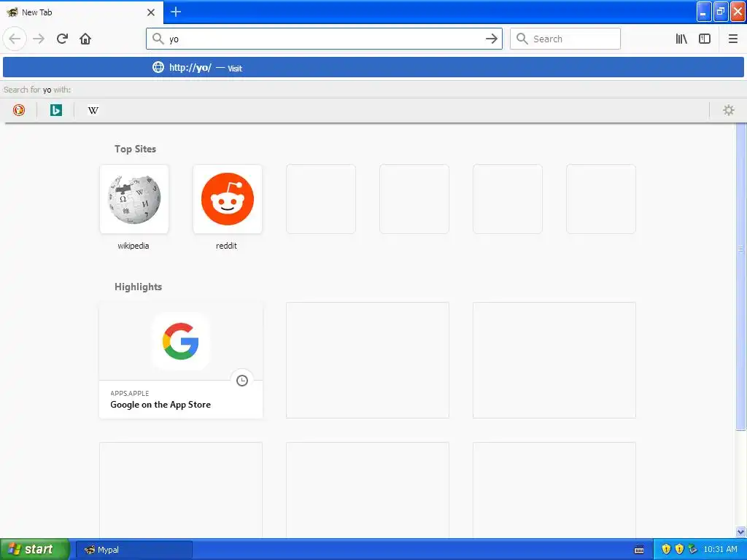Viewport: 747px width, 560px height.
Task: Open the Windows start menu
Action: pyautogui.click(x=34, y=549)
